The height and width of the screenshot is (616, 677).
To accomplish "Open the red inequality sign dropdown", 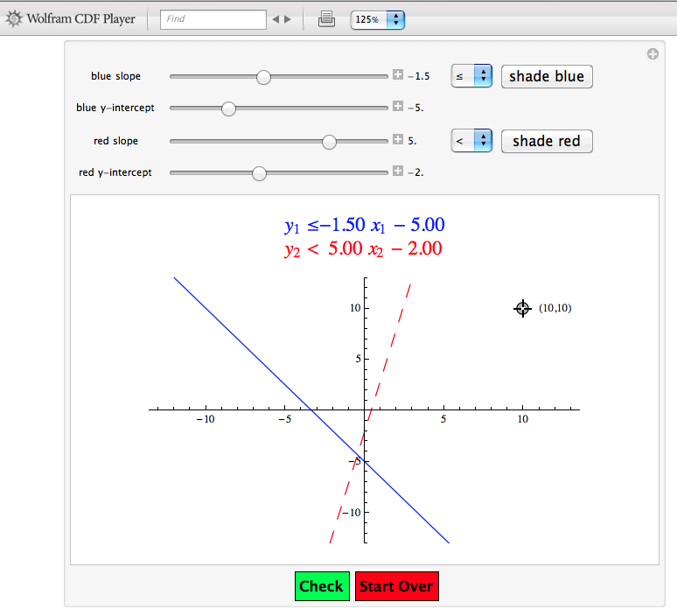I will (471, 141).
